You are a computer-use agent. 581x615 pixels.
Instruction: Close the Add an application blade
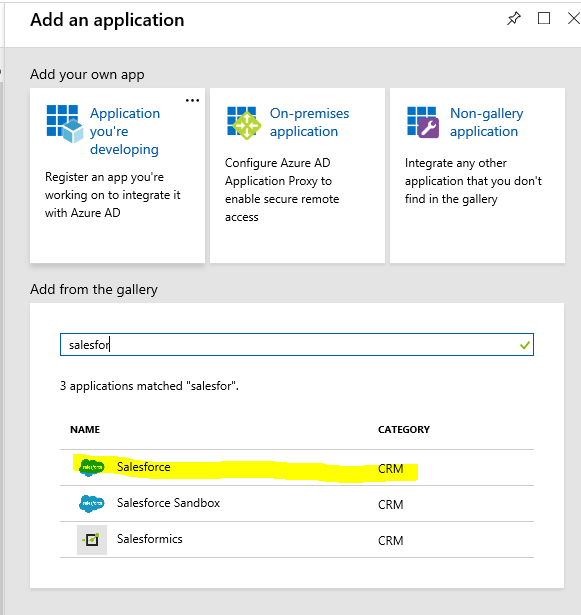(x=574, y=18)
